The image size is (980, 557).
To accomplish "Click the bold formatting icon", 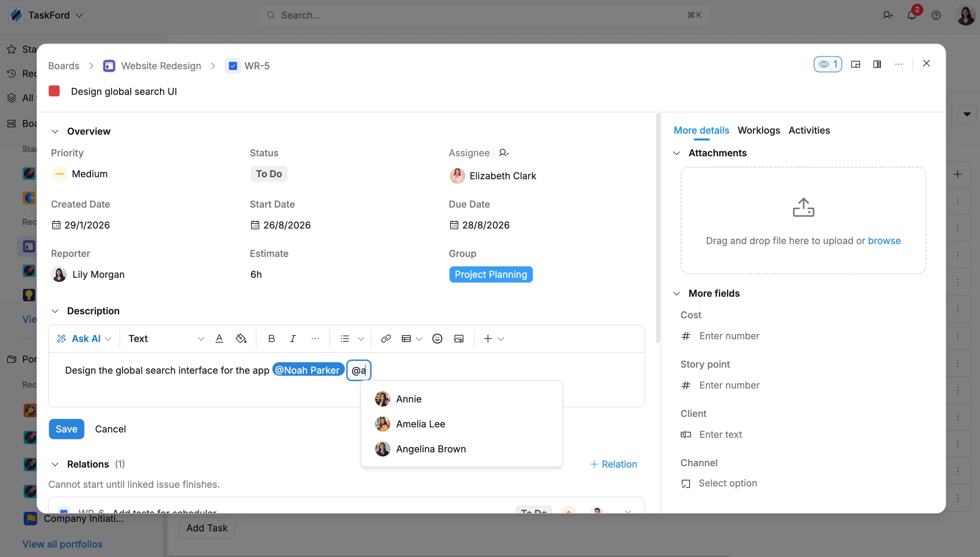I will point(271,339).
